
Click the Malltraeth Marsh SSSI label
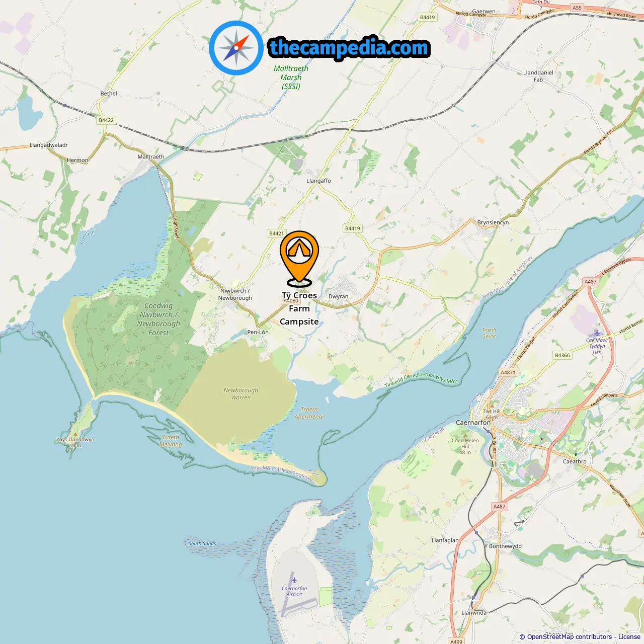(291, 77)
